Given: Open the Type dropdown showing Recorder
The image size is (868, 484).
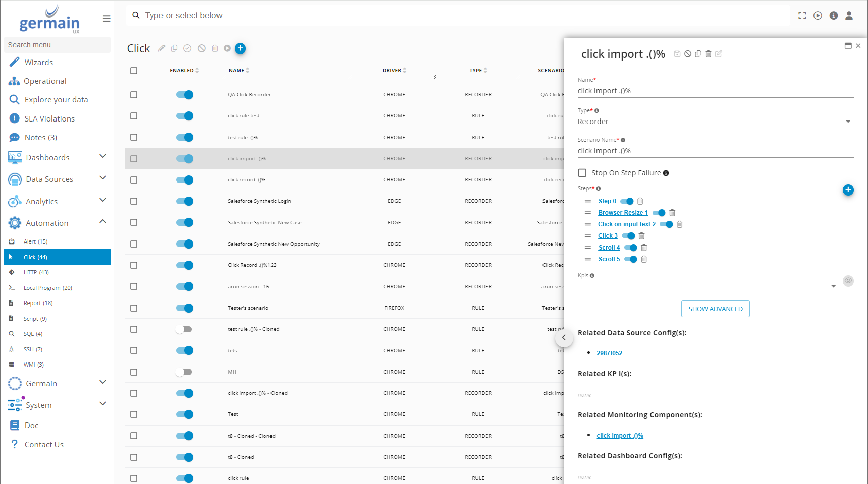Looking at the screenshot, I should point(715,122).
